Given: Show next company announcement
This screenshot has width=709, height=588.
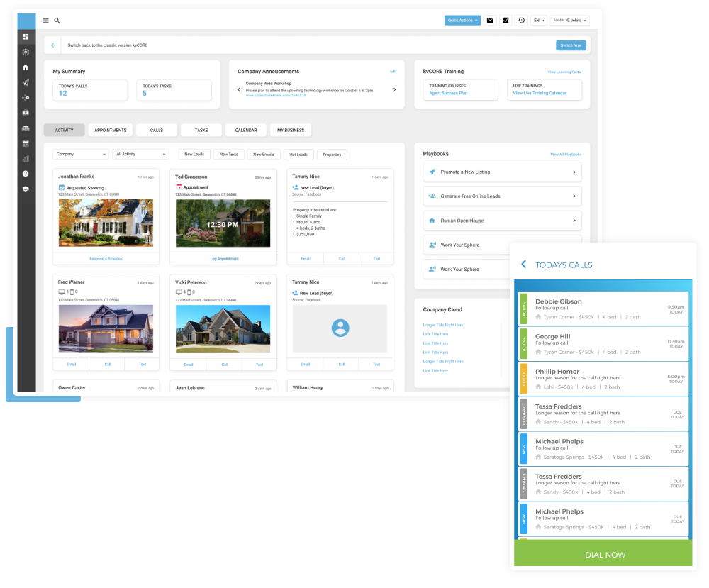Looking at the screenshot, I should pos(395,89).
